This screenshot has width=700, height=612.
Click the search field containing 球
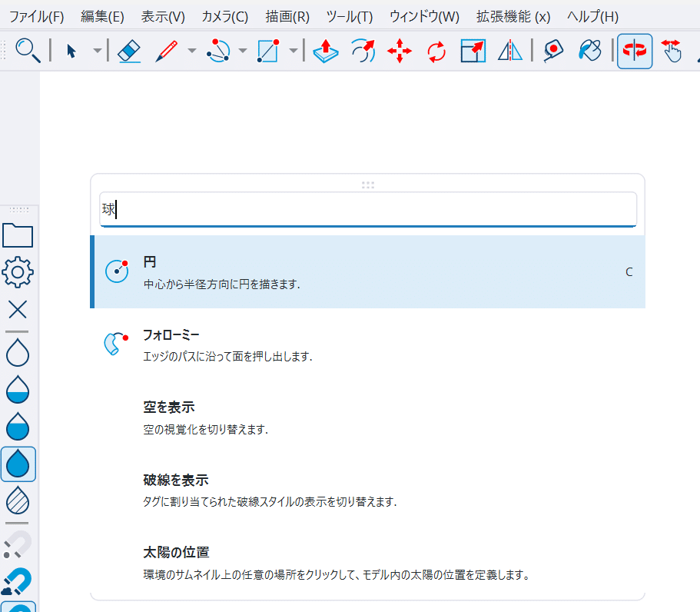point(368,209)
